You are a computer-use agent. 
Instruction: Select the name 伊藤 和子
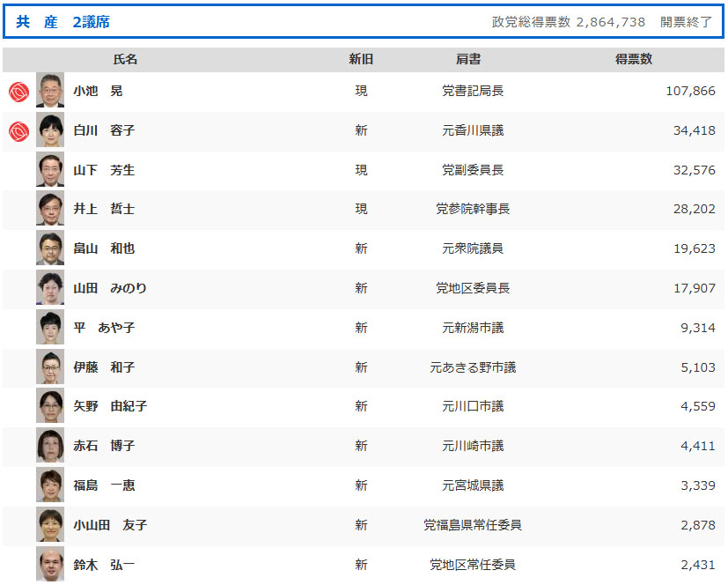[x=104, y=367]
